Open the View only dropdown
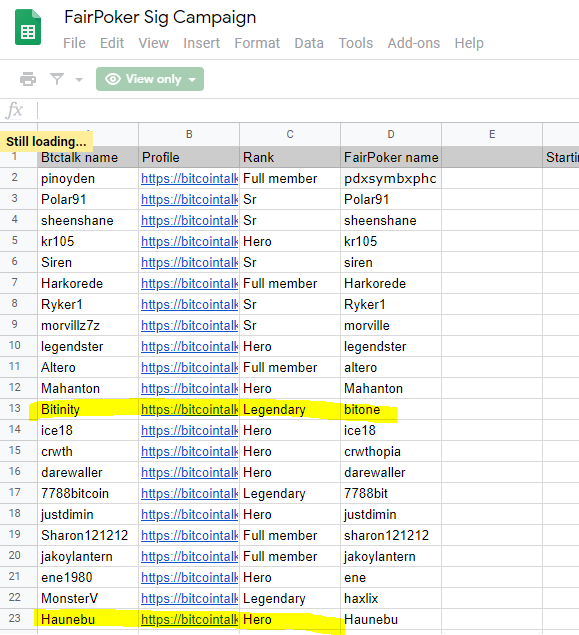The height and width of the screenshot is (635, 579). point(150,79)
